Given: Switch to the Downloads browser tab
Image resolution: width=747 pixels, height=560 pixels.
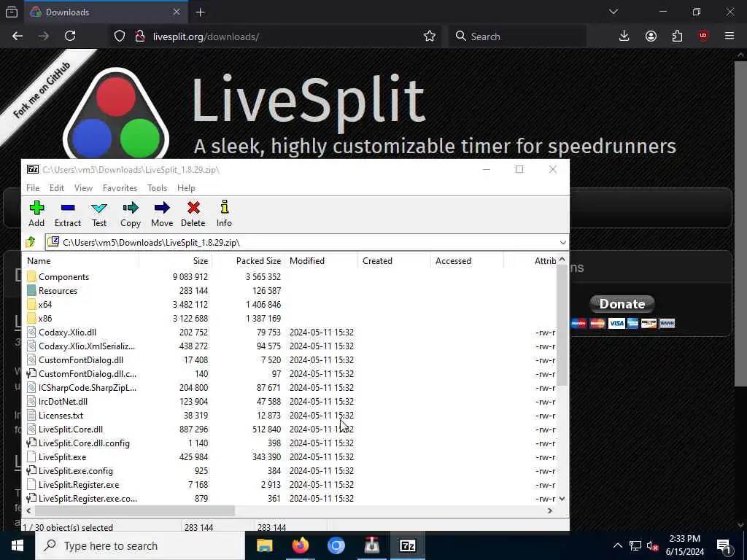Looking at the screenshot, I should [105, 12].
